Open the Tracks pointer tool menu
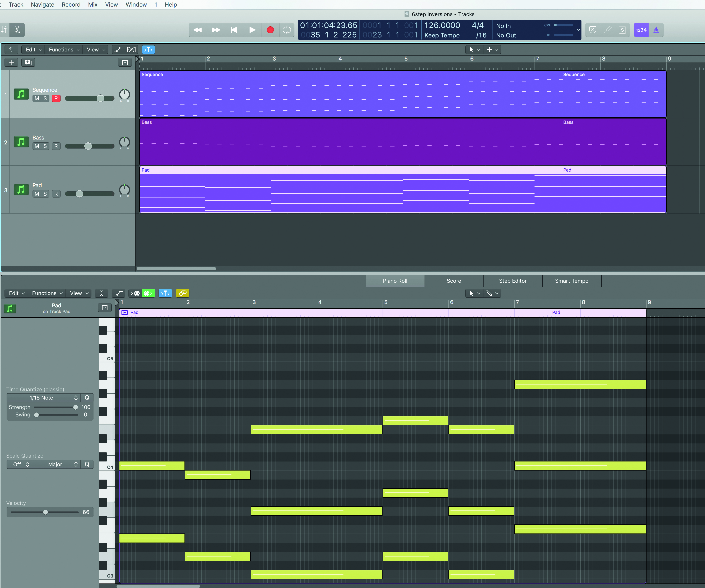The width and height of the screenshot is (705, 588). click(474, 50)
